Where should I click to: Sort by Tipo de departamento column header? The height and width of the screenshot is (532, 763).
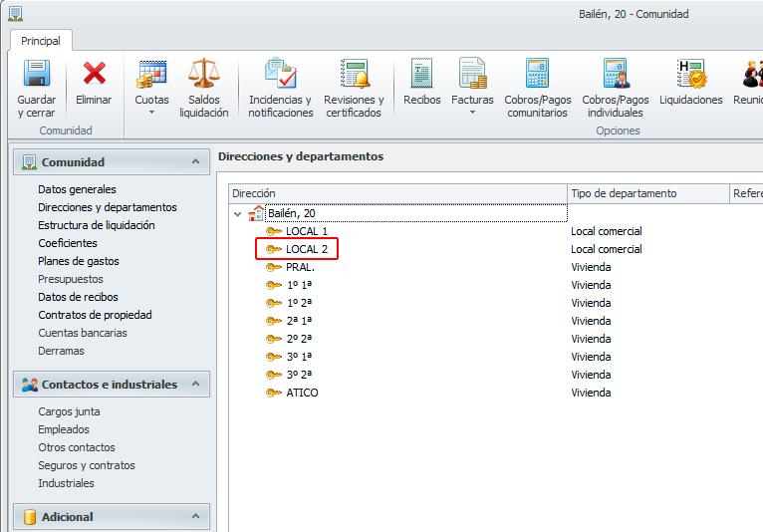(648, 193)
